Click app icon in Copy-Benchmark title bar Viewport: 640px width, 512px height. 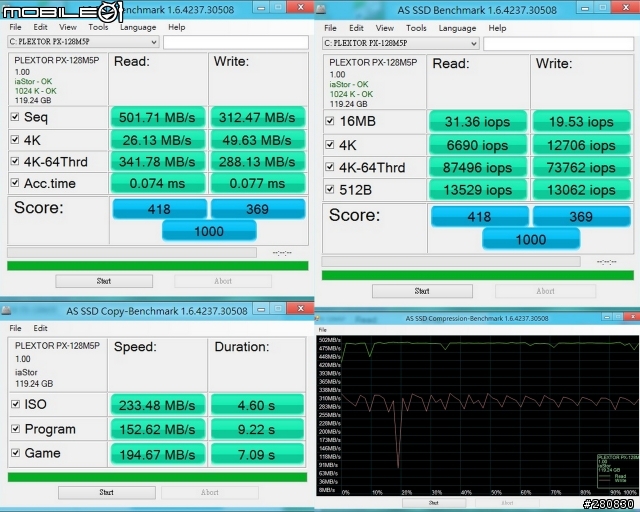point(6,311)
